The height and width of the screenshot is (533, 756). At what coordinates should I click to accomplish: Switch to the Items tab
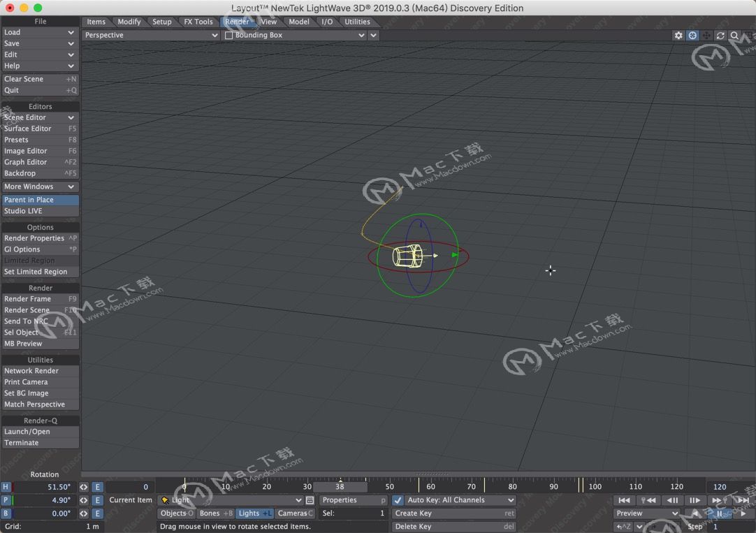pyautogui.click(x=96, y=22)
